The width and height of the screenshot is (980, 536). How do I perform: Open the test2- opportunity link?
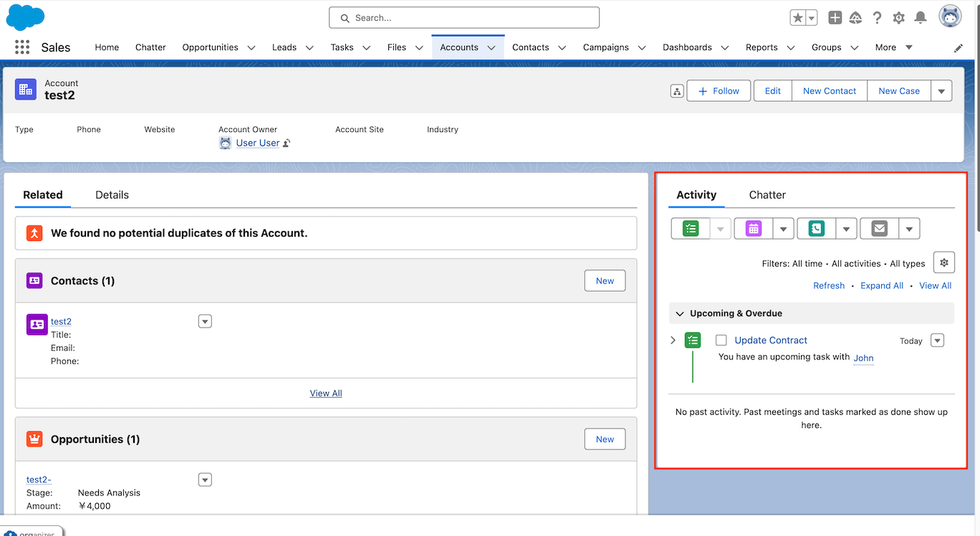39,480
